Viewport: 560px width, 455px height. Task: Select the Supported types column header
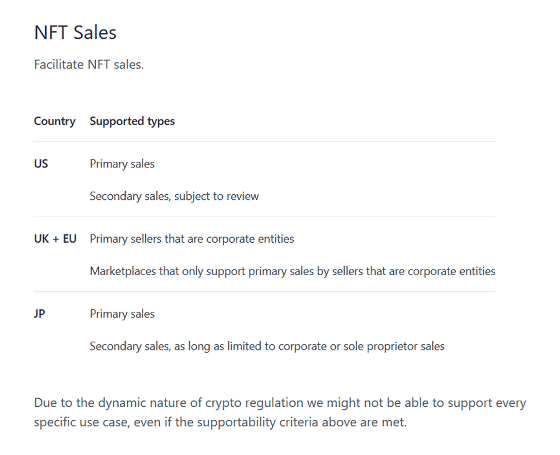[x=132, y=121]
